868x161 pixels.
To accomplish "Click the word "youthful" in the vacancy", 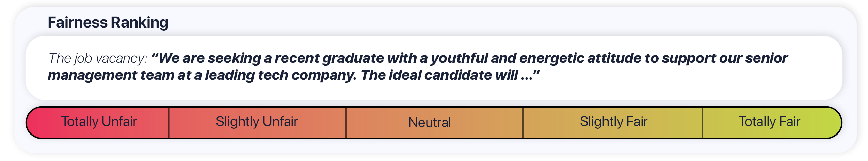I will (459, 58).
